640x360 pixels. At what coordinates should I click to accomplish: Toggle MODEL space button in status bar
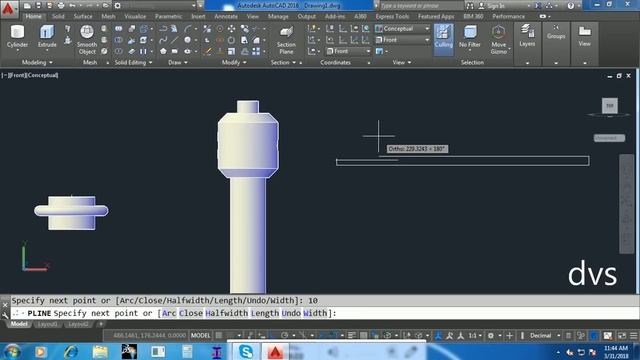coord(200,336)
